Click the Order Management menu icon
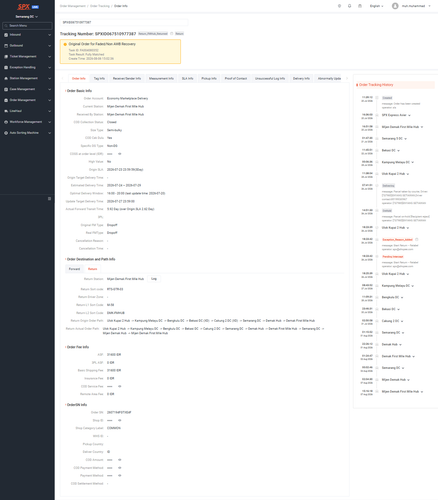This screenshot has width=438, height=500. point(6,100)
